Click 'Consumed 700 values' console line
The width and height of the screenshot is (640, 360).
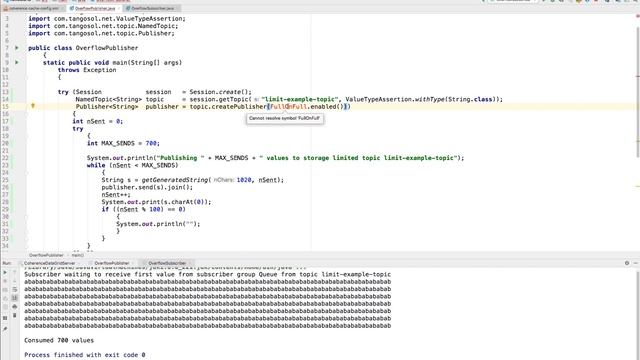pyautogui.click(x=59, y=340)
